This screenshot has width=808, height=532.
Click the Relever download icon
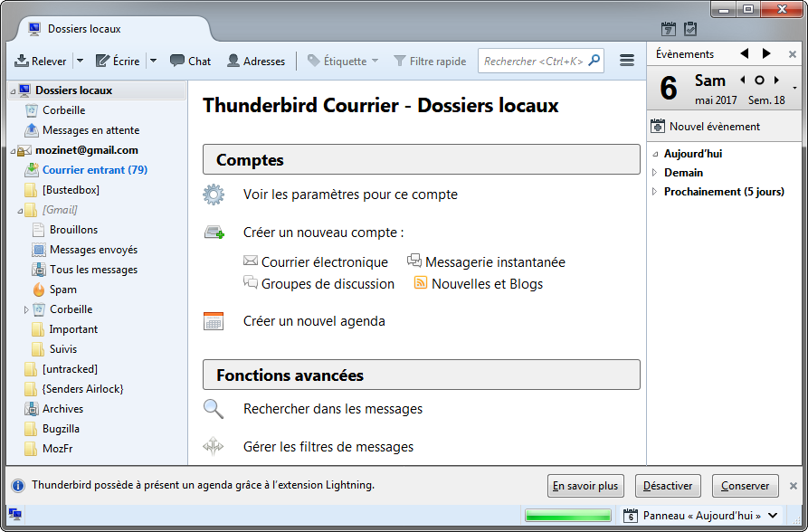[21, 61]
